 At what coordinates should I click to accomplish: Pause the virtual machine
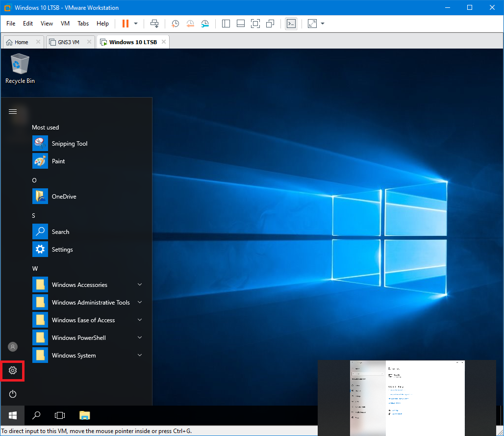coord(126,24)
